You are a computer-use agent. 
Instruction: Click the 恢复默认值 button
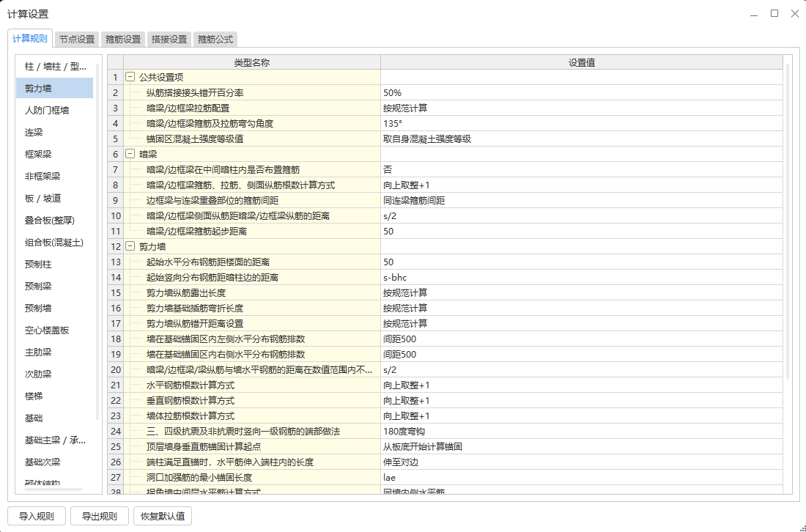tap(163, 515)
